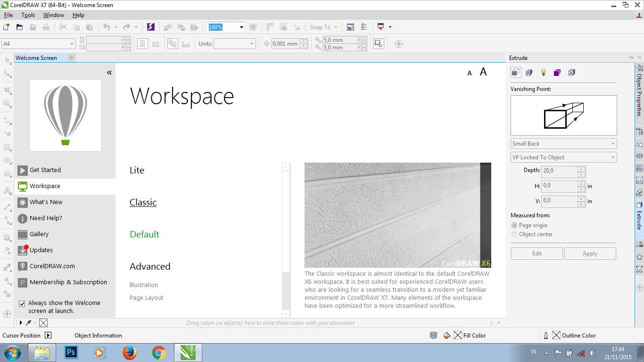Select the Text tool in toolbox

(7, 191)
